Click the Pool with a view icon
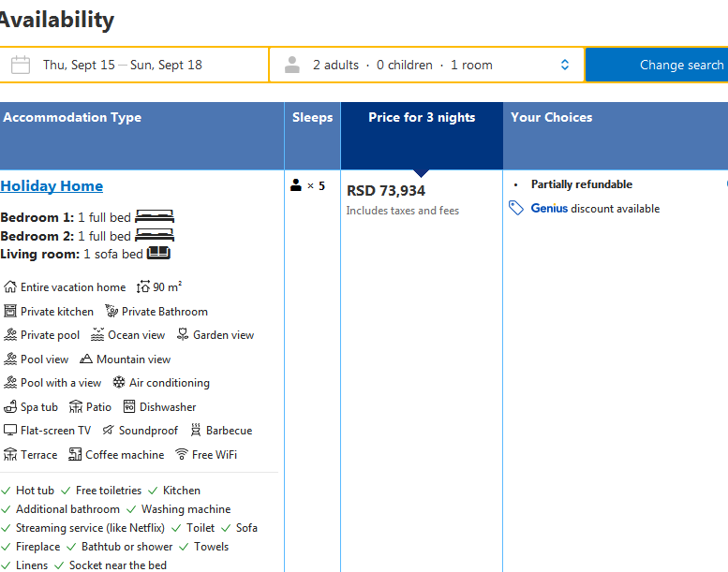The image size is (728, 572). [10, 383]
